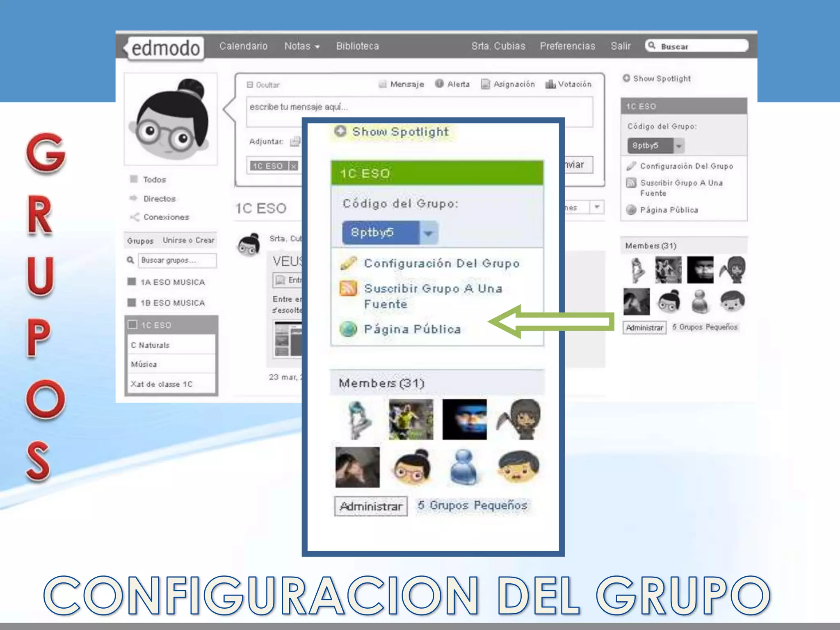Image resolution: width=840 pixels, height=630 pixels.
Task: Click pencil icon for Configuración Del Grupo
Action: (x=348, y=263)
